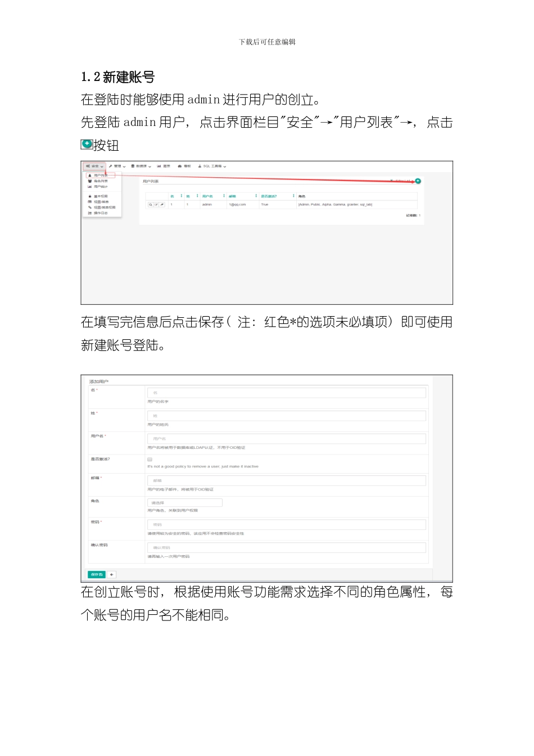Select 用户列表 in the security menu
The image size is (534, 756).
(x=101, y=175)
